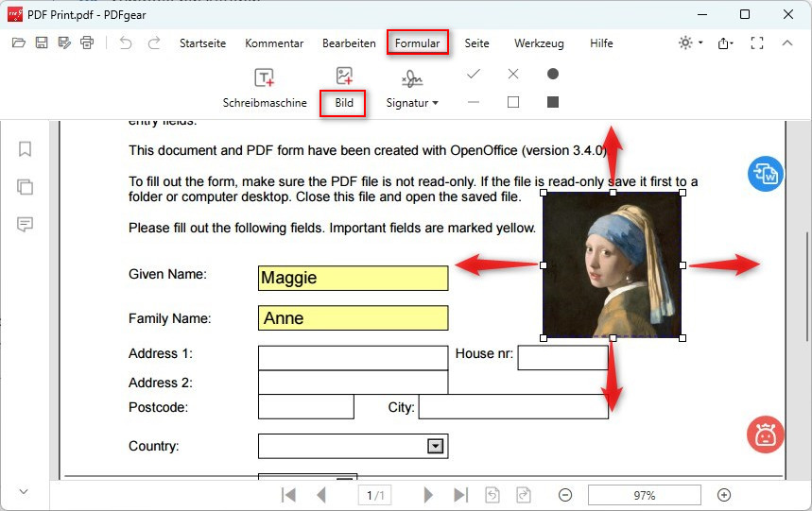Open the brightness theme dropdown
This screenshot has width=812, height=511.
point(691,43)
